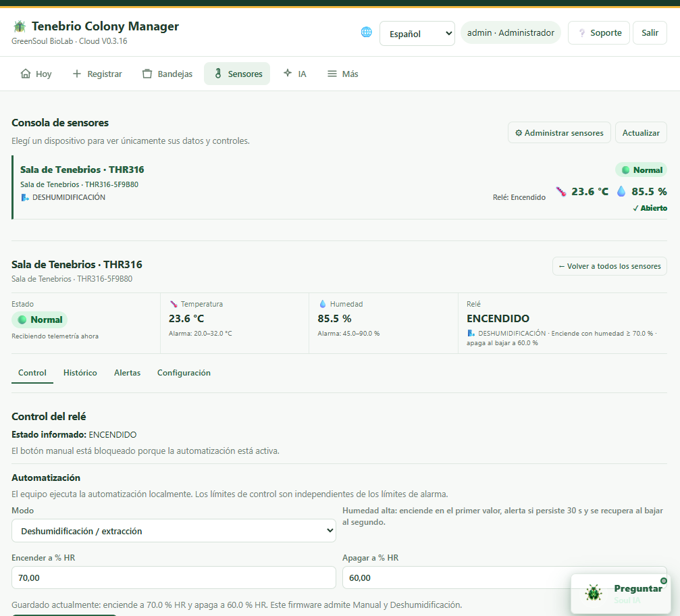680x616 pixels.
Task: Click the admin · Administrador user badge
Action: point(511,33)
